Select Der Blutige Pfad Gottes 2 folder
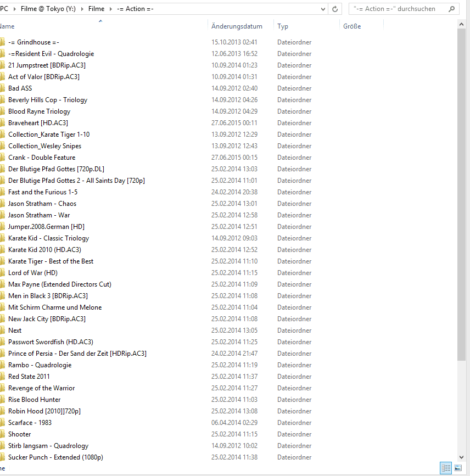The image size is (470, 476). pos(76,181)
